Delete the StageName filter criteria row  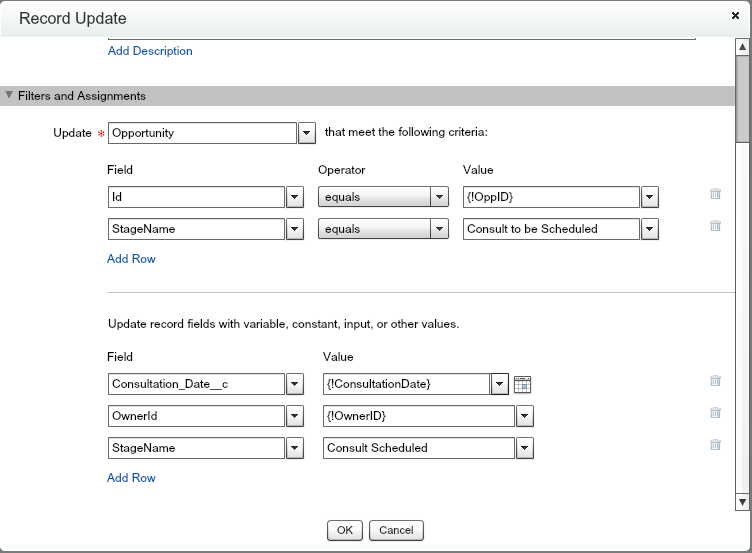click(x=715, y=227)
